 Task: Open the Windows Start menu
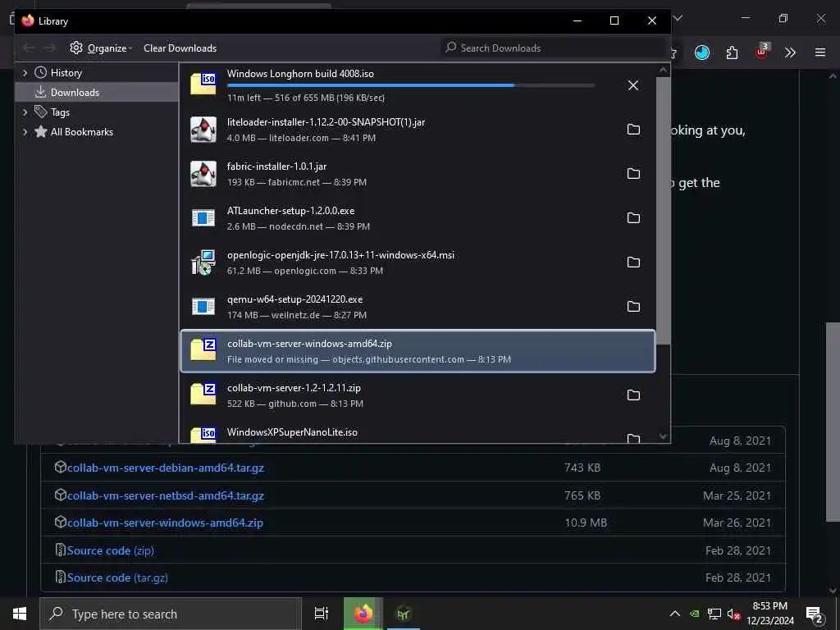[20, 614]
